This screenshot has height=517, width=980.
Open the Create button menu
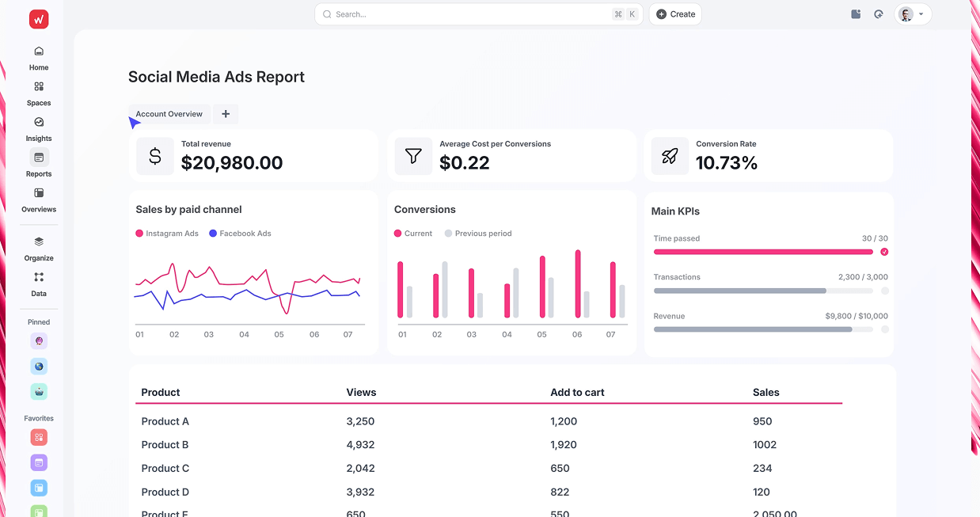pyautogui.click(x=674, y=13)
